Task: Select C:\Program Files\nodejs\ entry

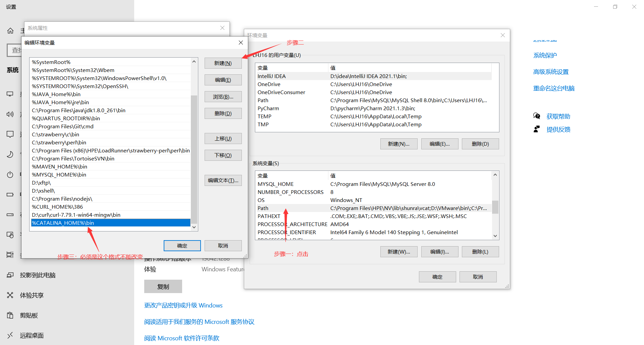Action: pyautogui.click(x=111, y=199)
